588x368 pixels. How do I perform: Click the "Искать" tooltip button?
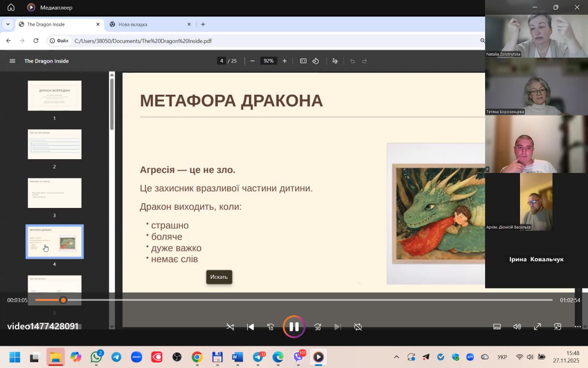[219, 277]
